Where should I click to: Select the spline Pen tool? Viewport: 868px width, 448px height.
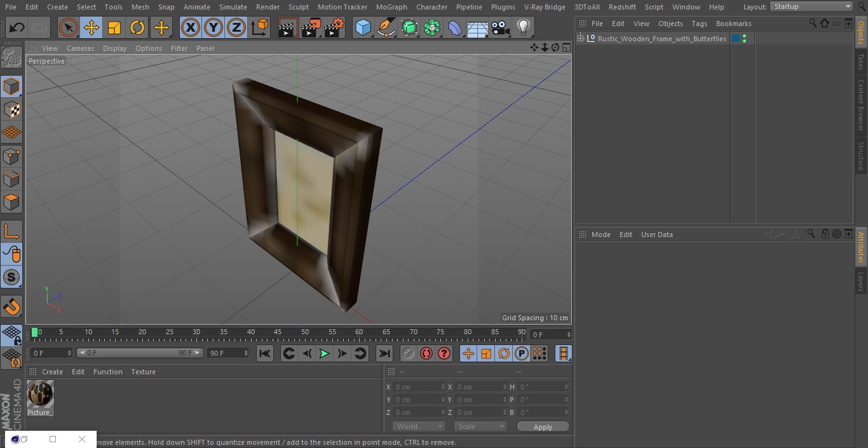point(386,27)
